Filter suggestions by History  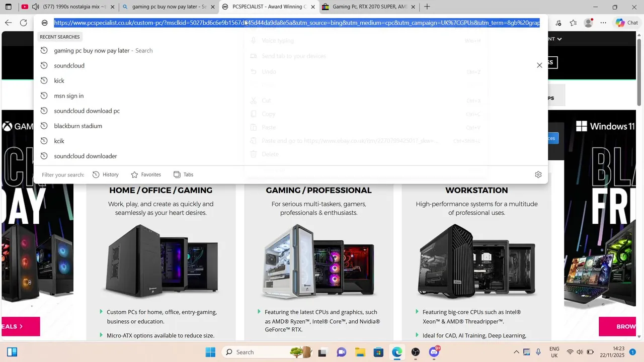click(x=106, y=174)
